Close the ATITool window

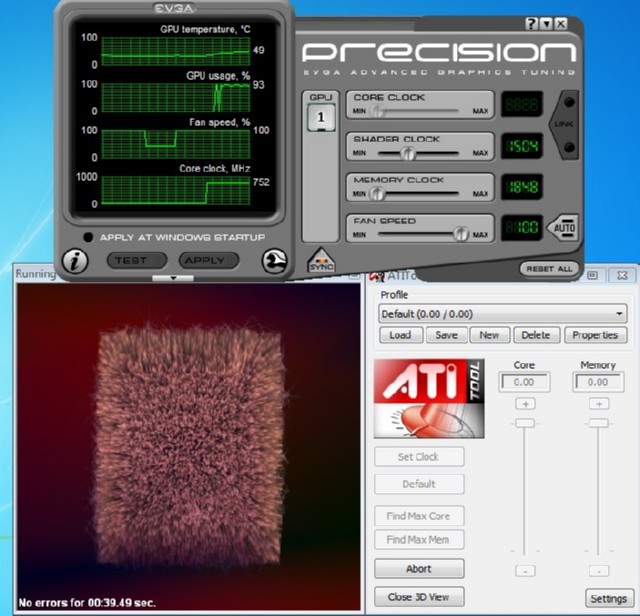point(622,276)
